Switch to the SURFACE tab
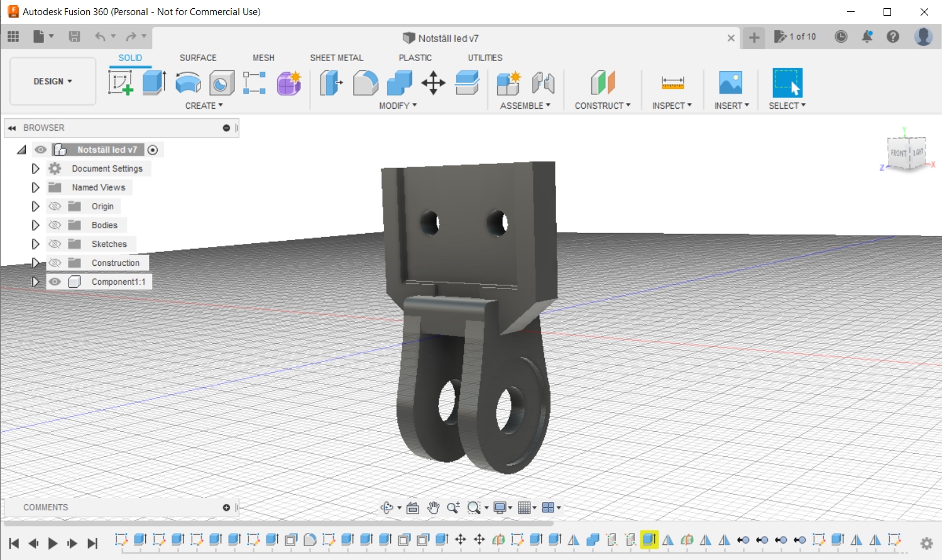Viewport: 942px width, 560px height. [x=198, y=57]
